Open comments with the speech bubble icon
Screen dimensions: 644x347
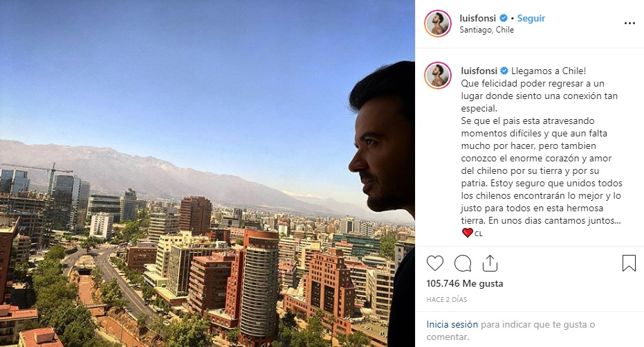[x=463, y=263]
